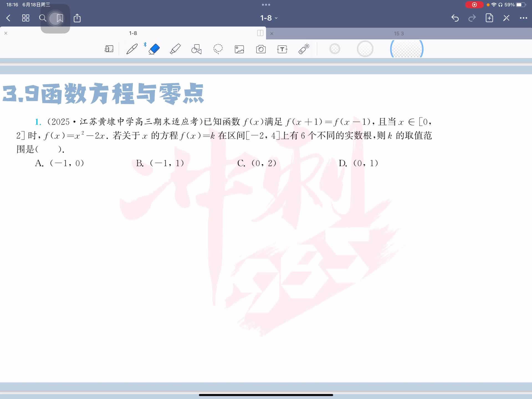
Task: Select the Text box tool
Action: click(x=282, y=49)
